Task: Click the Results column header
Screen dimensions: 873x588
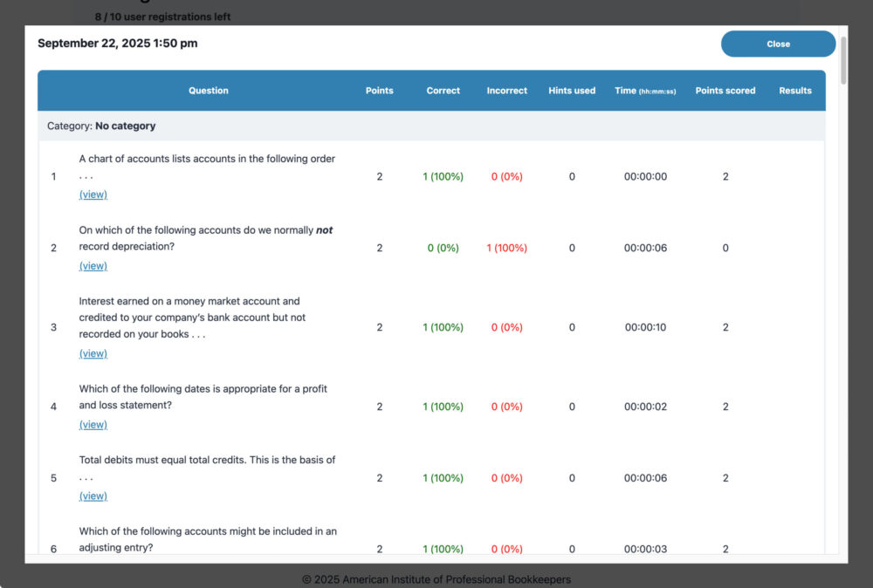Action: click(795, 91)
